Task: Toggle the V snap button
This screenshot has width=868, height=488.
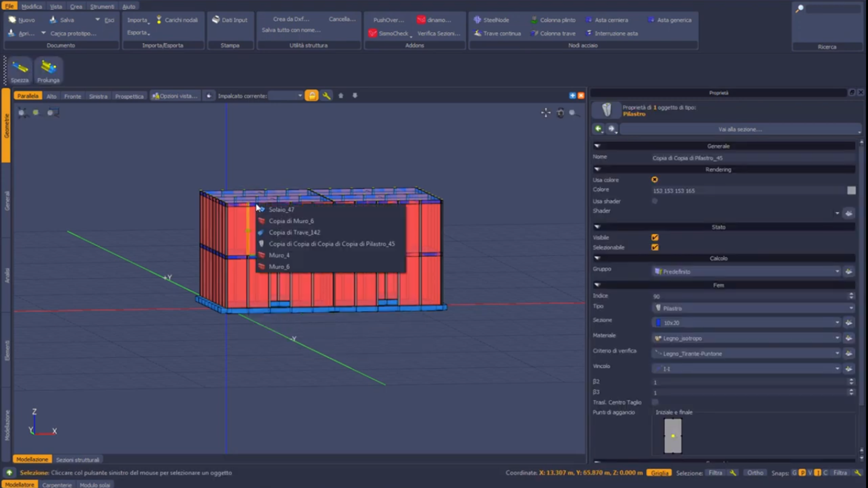Action: pos(810,473)
